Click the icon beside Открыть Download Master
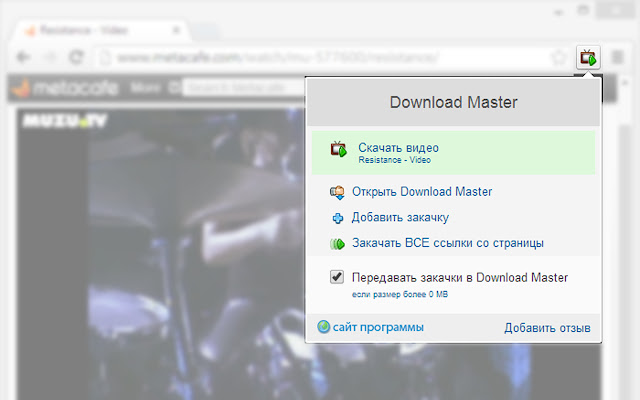Viewport: 640px width, 400px height. pyautogui.click(x=337, y=192)
